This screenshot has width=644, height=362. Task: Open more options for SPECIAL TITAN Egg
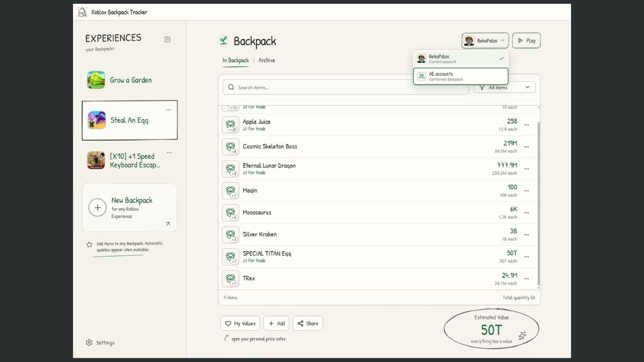click(x=526, y=257)
